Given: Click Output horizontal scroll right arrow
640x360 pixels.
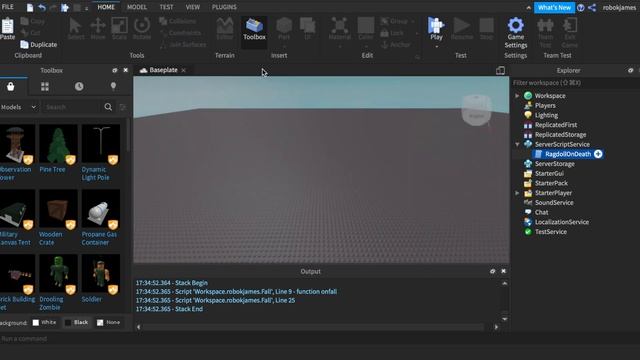Looking at the screenshot, I should (496, 327).
